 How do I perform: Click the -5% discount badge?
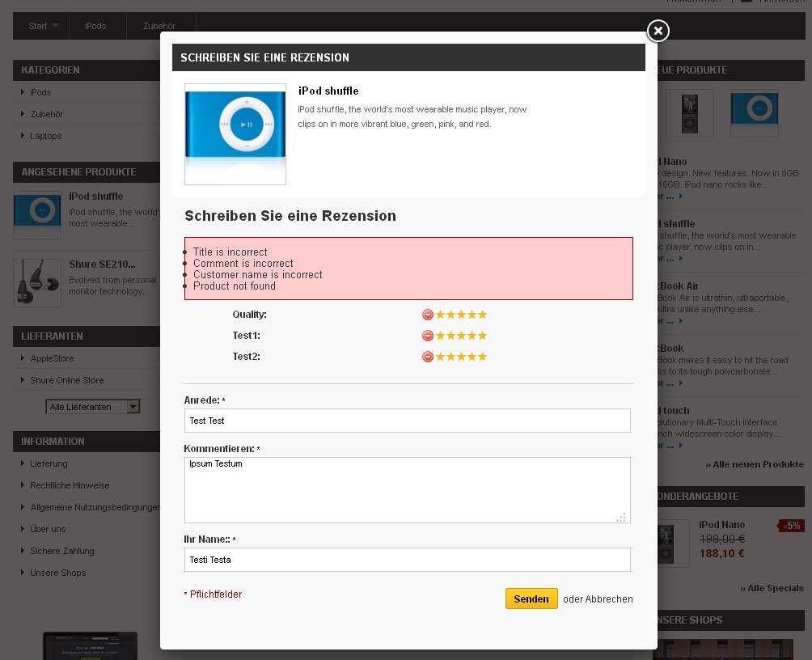click(x=791, y=526)
